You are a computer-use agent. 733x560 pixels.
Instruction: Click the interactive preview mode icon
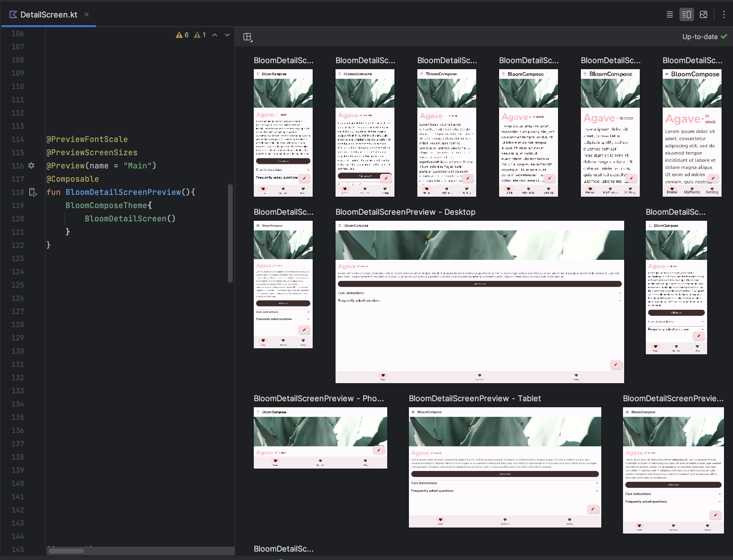click(x=705, y=15)
